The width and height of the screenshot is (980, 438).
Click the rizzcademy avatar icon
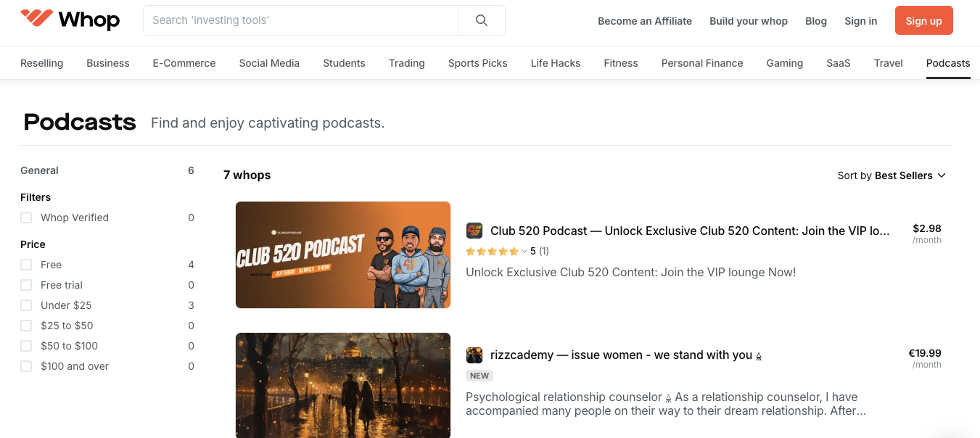coord(474,355)
